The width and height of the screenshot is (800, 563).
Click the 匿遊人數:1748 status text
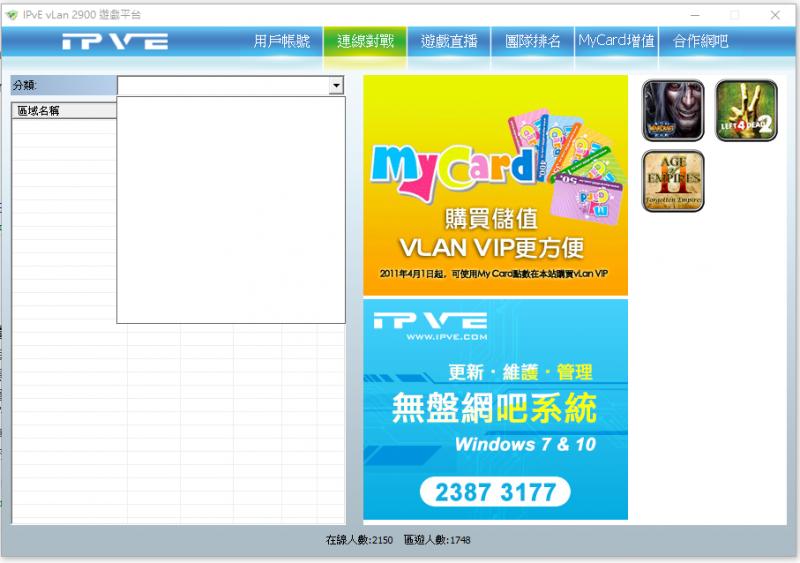pos(437,540)
